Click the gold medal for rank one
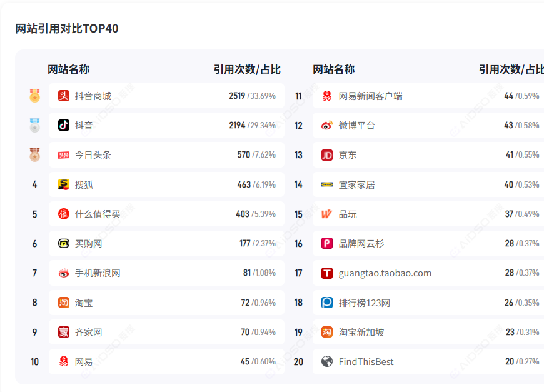 click(34, 96)
